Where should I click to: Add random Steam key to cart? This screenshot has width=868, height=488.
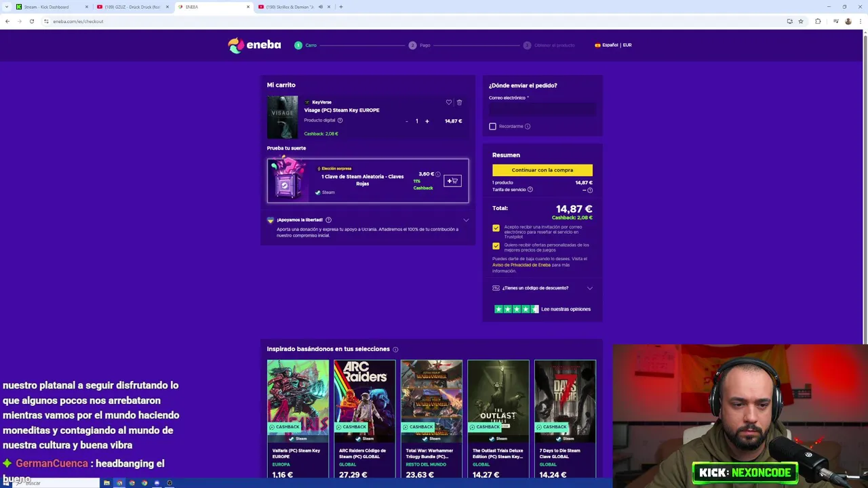452,181
